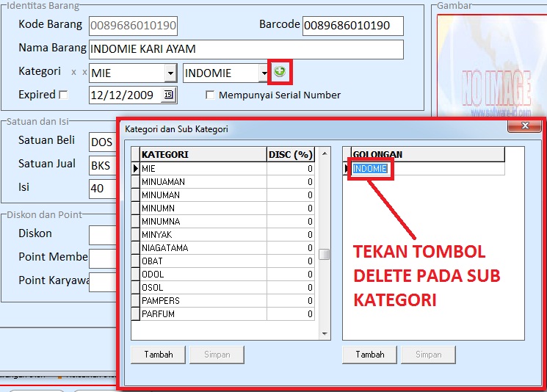Click Simpan button under Golongan list
Screen dimensions: 547x392
(428, 355)
